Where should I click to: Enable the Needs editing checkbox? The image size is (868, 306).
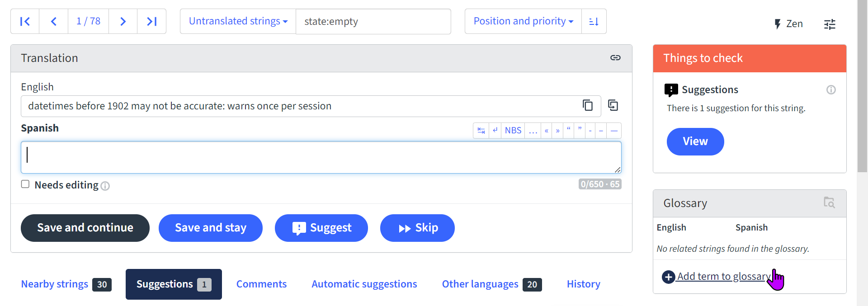point(25,184)
